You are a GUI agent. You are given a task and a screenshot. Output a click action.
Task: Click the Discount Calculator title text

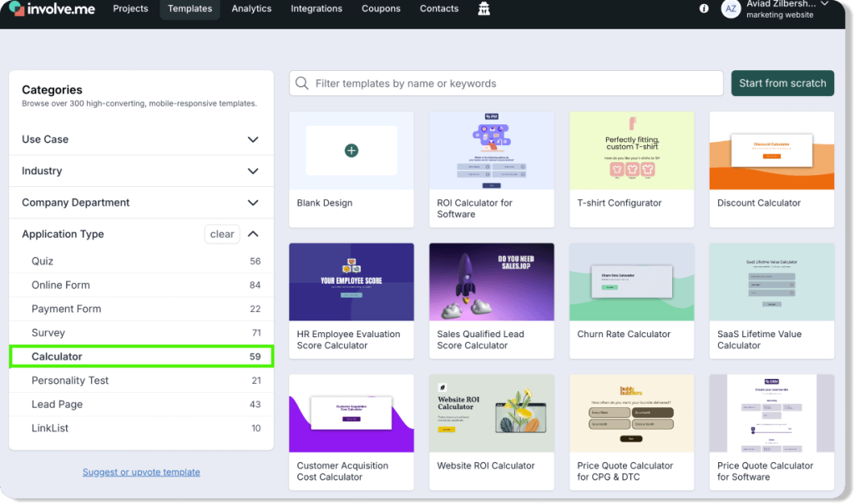(x=758, y=203)
